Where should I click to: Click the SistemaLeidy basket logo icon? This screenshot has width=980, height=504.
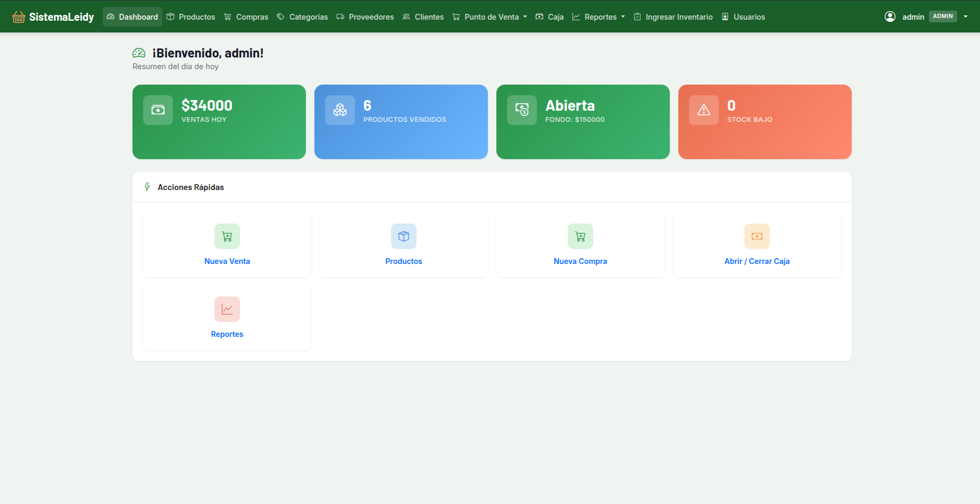(19, 17)
